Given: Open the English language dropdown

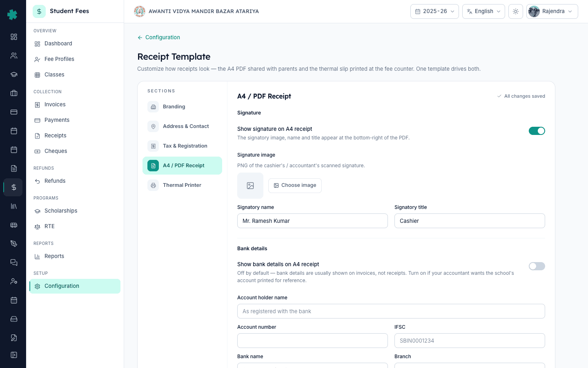Looking at the screenshot, I should tap(483, 11).
